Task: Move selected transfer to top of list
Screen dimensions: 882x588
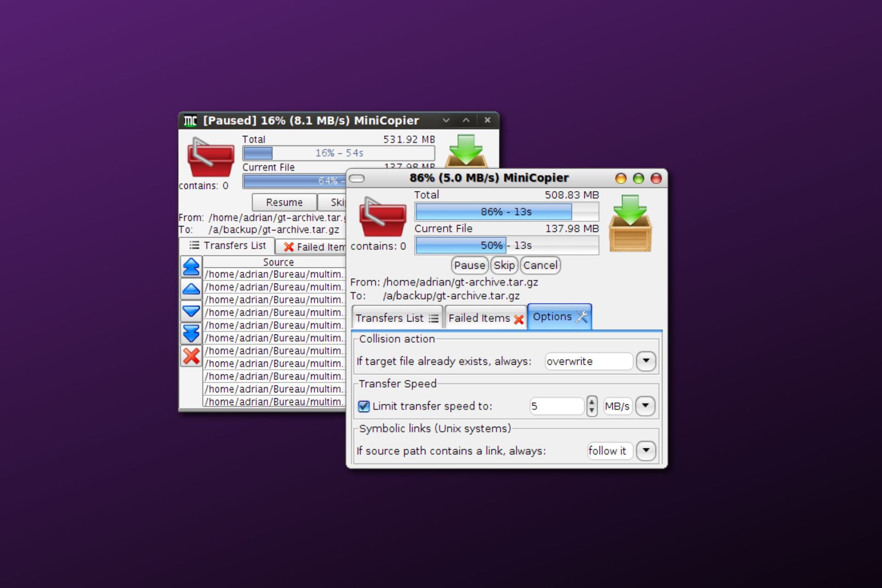Action: [x=191, y=266]
